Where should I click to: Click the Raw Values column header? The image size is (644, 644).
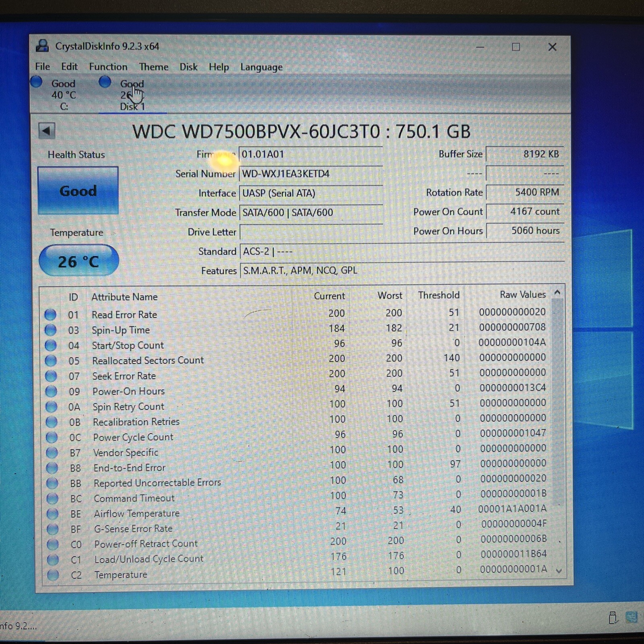[x=522, y=295]
